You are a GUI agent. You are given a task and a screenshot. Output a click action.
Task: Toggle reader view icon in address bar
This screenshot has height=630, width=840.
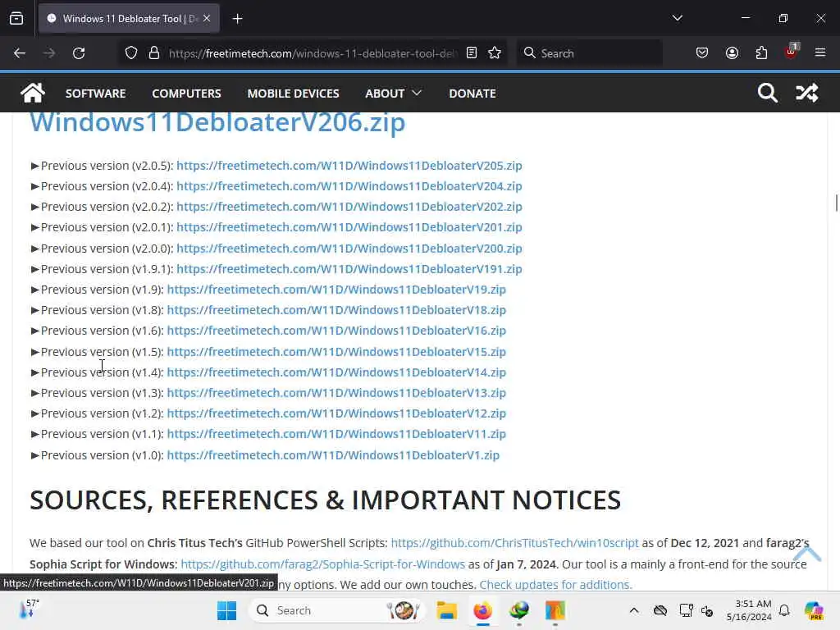coord(472,53)
